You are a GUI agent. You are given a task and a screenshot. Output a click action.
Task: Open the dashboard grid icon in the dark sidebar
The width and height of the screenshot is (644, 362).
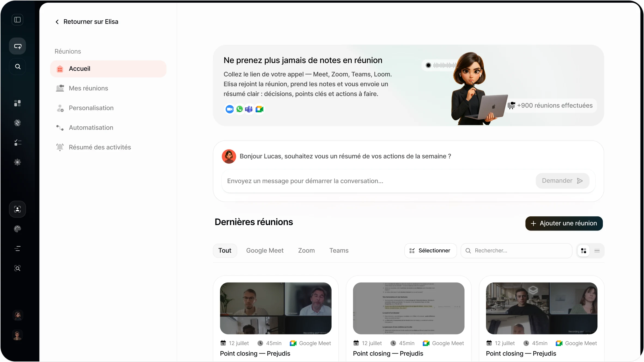17,103
